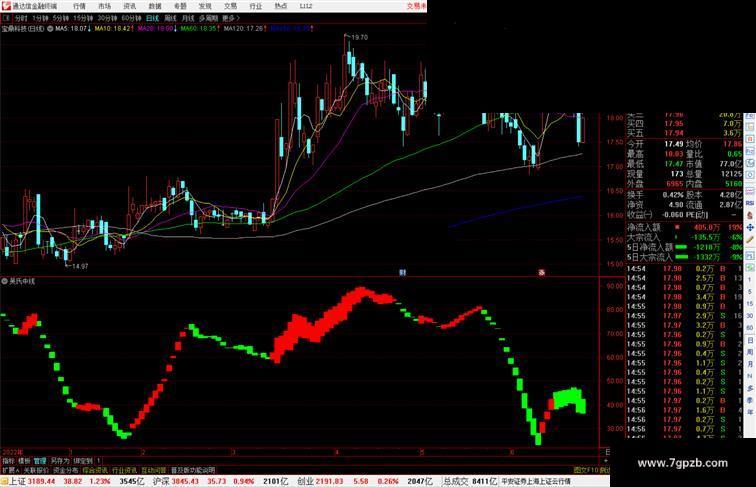This screenshot has width=756, height=487.
Task: Select the 周线 weekly period tab
Action: 170,18
